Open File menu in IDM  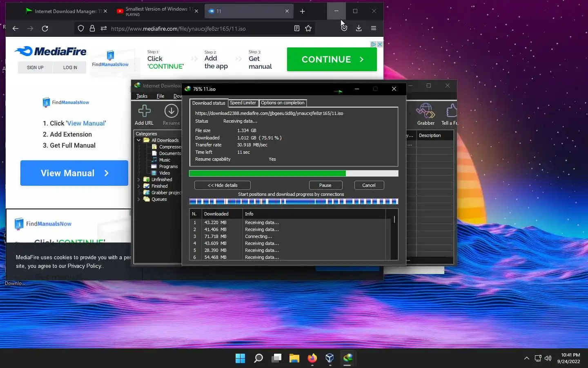160,96
